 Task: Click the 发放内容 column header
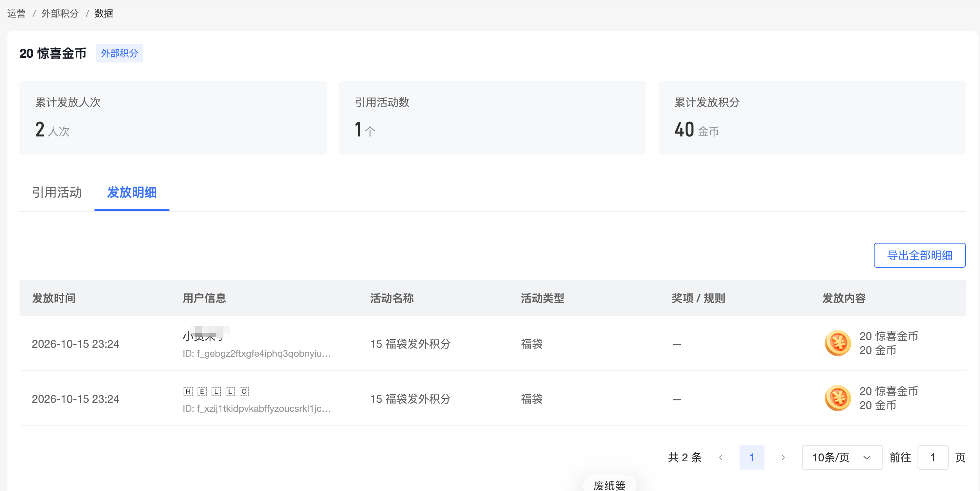point(844,298)
